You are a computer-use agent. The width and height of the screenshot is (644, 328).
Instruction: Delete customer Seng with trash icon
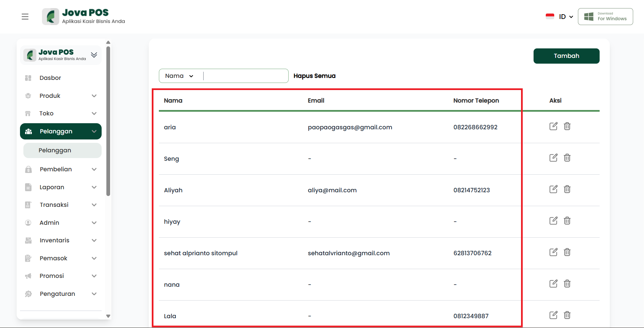coord(567,158)
